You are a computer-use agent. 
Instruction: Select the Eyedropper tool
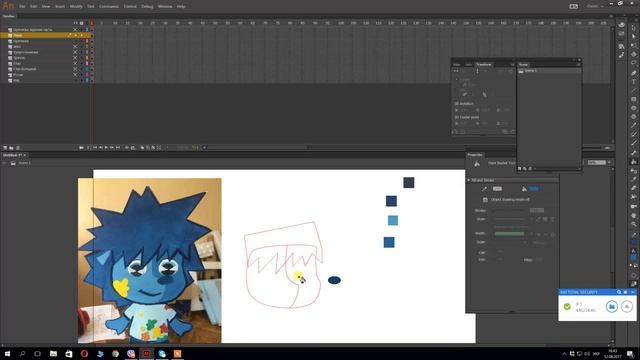633,180
